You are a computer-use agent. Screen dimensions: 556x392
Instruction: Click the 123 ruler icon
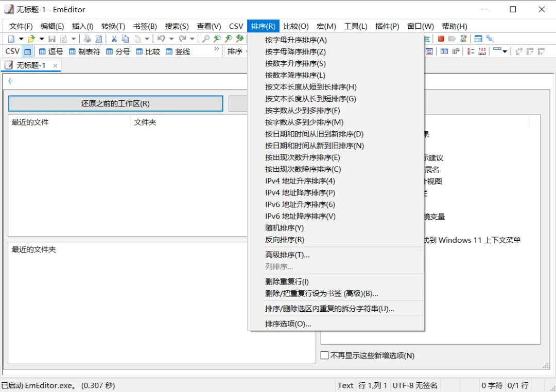point(482,52)
